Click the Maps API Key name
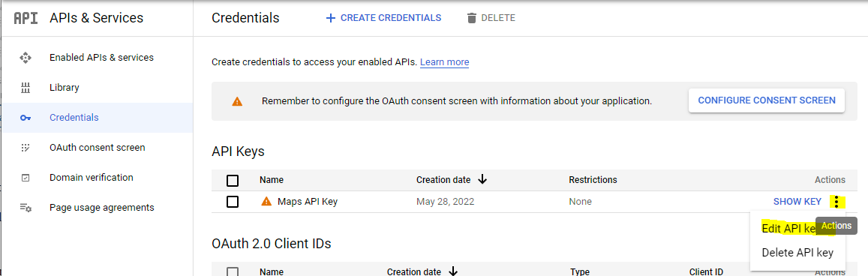The height and width of the screenshot is (276, 868). click(x=308, y=201)
